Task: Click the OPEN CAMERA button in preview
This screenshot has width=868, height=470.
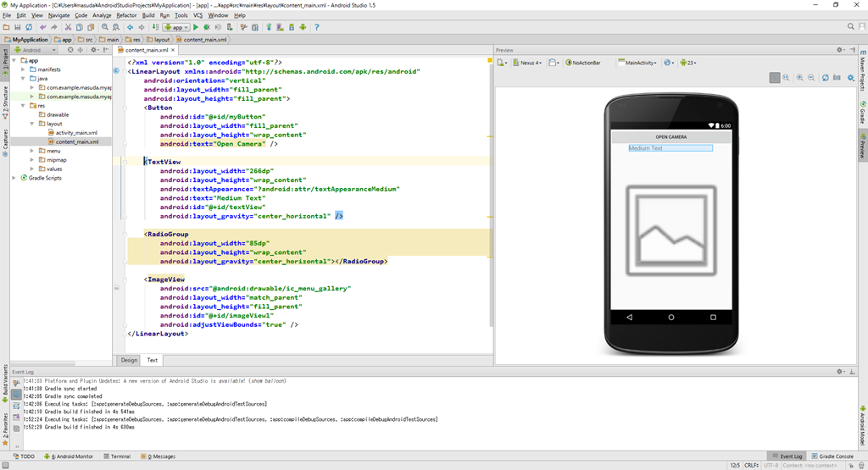Action: tap(670, 136)
